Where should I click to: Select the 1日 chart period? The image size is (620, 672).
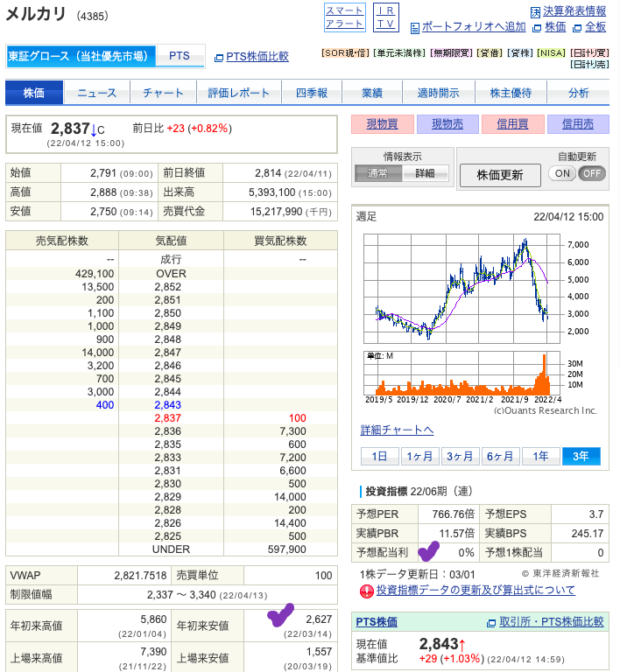point(379,456)
